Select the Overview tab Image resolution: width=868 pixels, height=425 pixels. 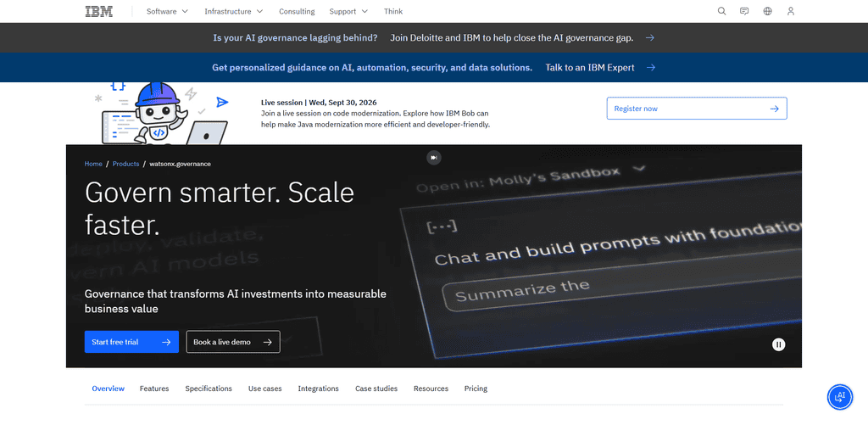[108, 389]
